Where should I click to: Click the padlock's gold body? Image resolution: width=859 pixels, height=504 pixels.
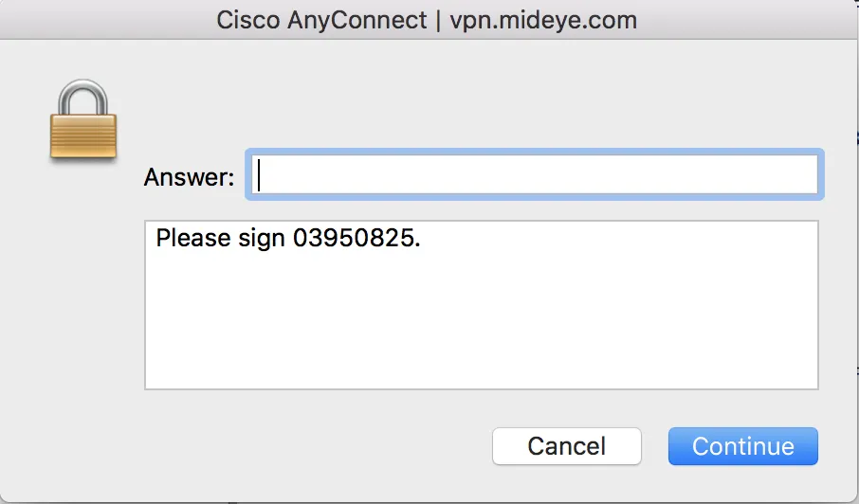coord(82,135)
